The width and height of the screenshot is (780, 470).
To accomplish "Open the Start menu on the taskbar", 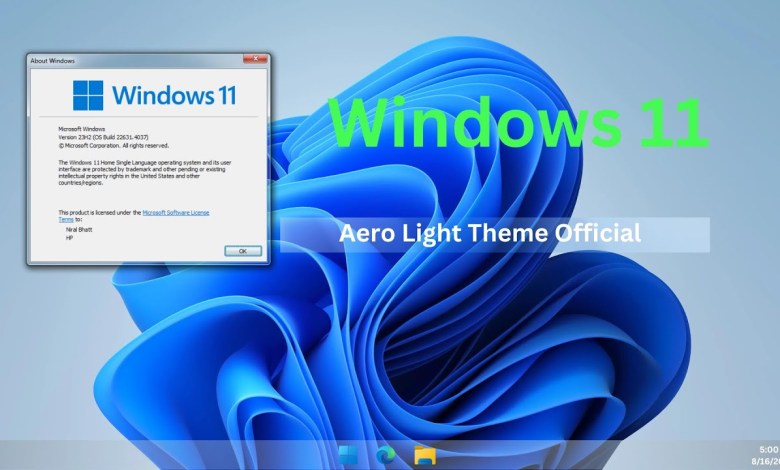I will coord(348,455).
